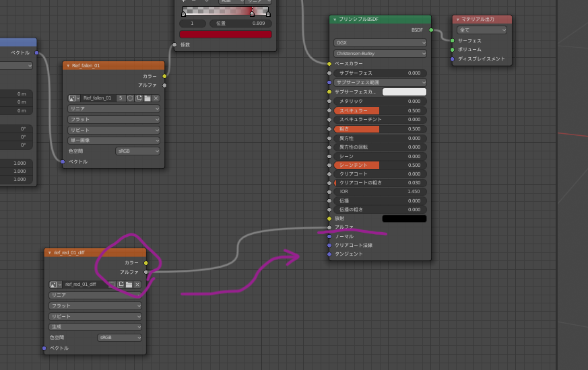This screenshot has width=588, height=370.
Task: Click アルファ output socket of Ref_fallen_01 node
Action: (164, 85)
